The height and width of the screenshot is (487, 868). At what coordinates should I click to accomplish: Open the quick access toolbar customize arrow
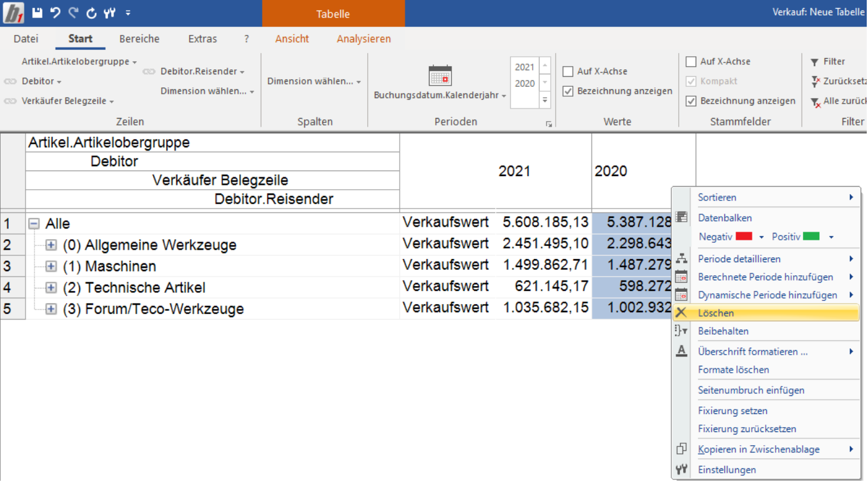pos(128,12)
